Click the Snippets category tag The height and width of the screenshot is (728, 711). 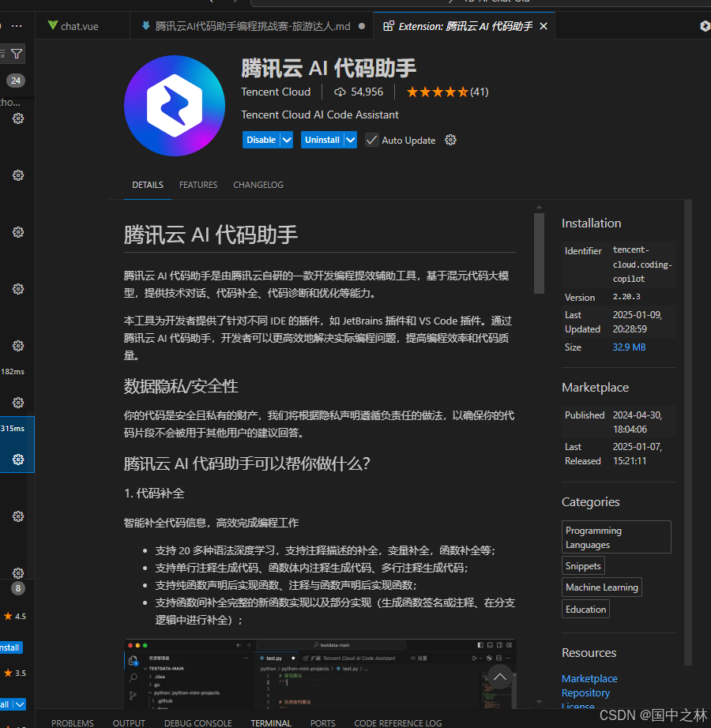pyautogui.click(x=583, y=566)
